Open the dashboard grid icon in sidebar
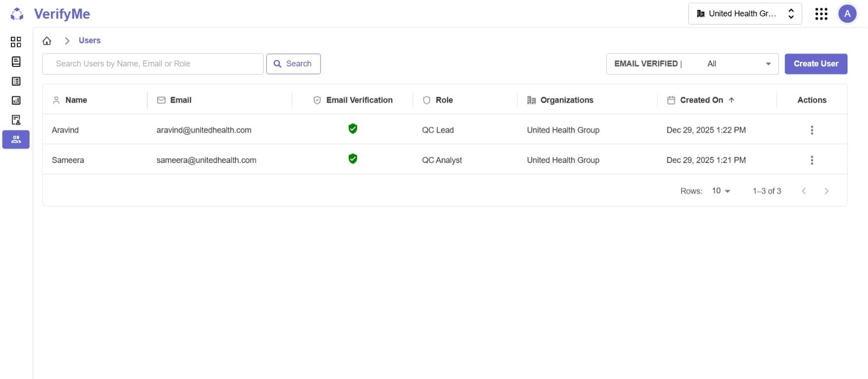Image resolution: width=868 pixels, height=379 pixels. click(16, 42)
